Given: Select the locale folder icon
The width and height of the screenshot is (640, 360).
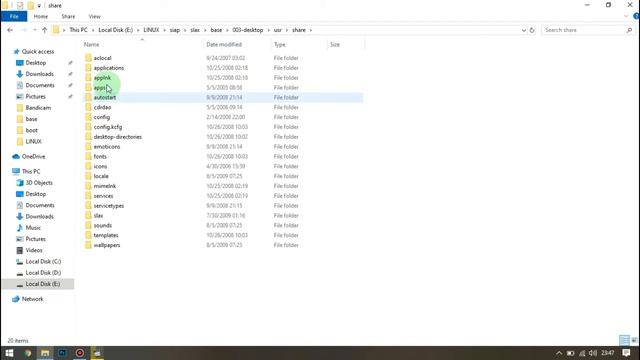Looking at the screenshot, I should click(x=89, y=176).
